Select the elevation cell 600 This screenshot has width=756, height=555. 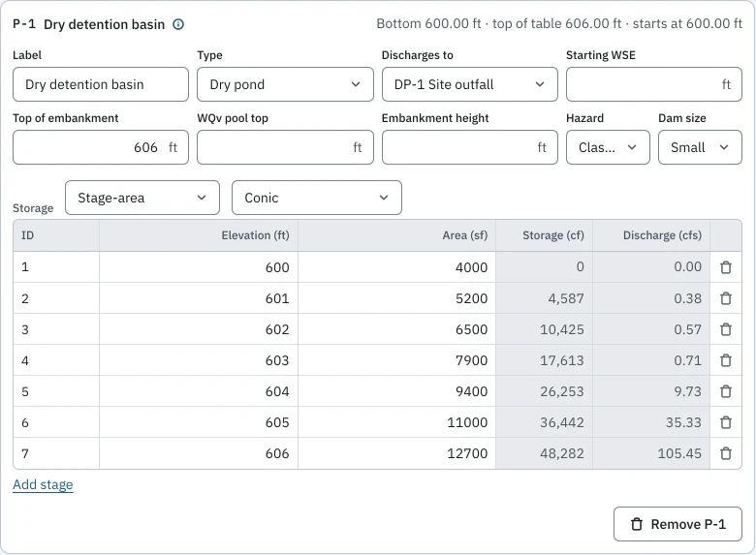pyautogui.click(x=199, y=267)
